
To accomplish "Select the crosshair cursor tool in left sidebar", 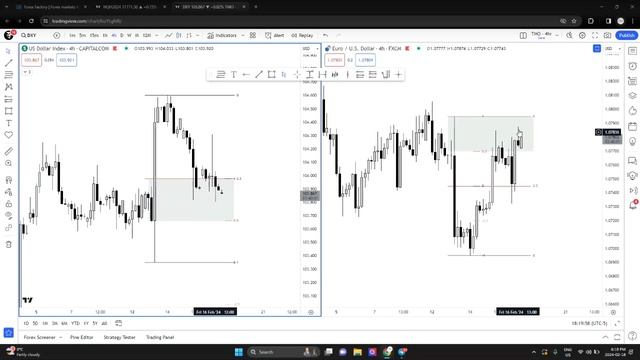I will coord(9,51).
